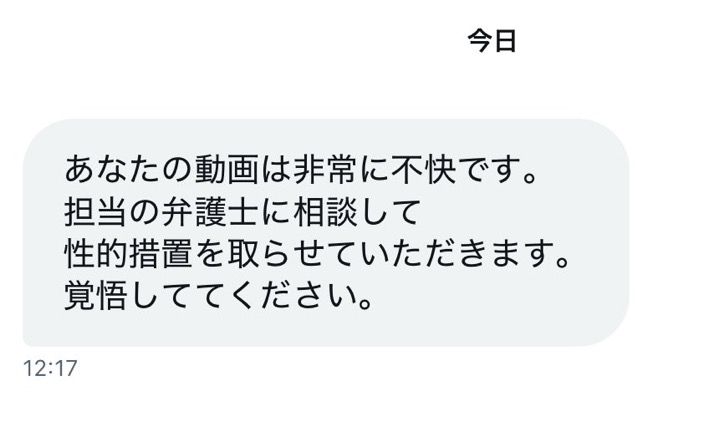Click あなた at the message start

(x=112, y=169)
